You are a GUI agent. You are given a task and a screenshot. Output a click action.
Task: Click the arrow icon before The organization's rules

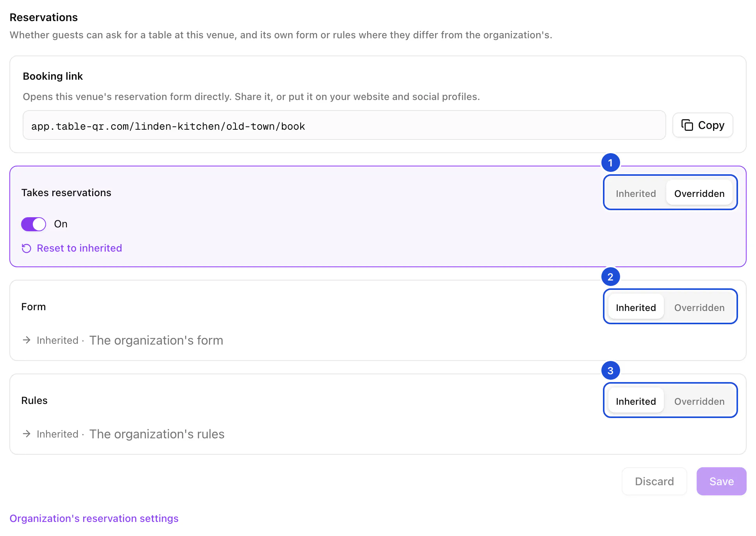tap(27, 434)
